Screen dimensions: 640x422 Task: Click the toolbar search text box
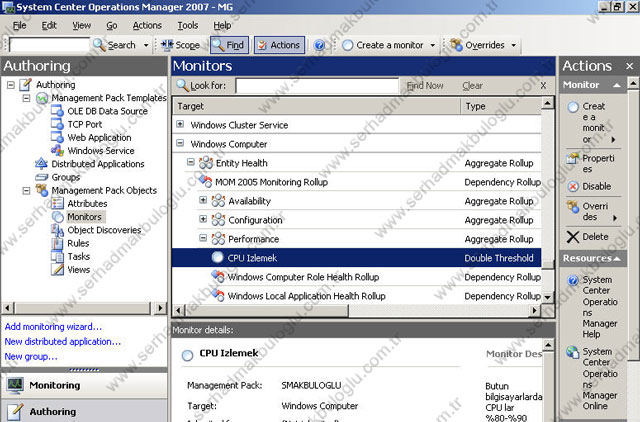pyautogui.click(x=49, y=45)
